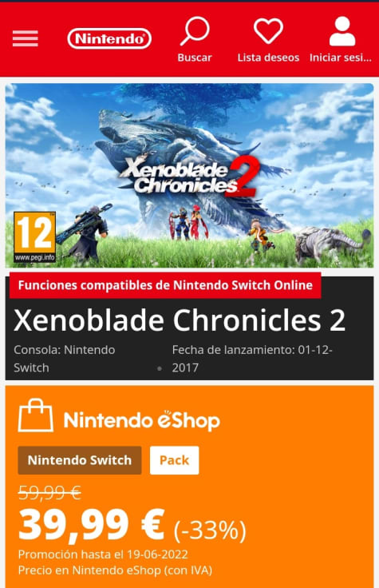Click the Promoción hasta el 19-06-2022 text
Image resolution: width=379 pixels, height=588 pixels.
coord(103,554)
